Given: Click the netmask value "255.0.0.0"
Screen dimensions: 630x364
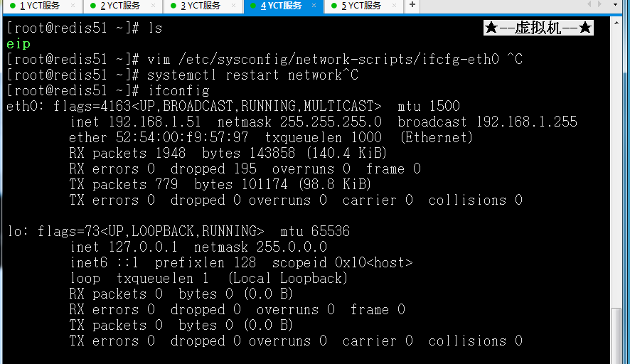Looking at the screenshot, I should click(292, 247).
